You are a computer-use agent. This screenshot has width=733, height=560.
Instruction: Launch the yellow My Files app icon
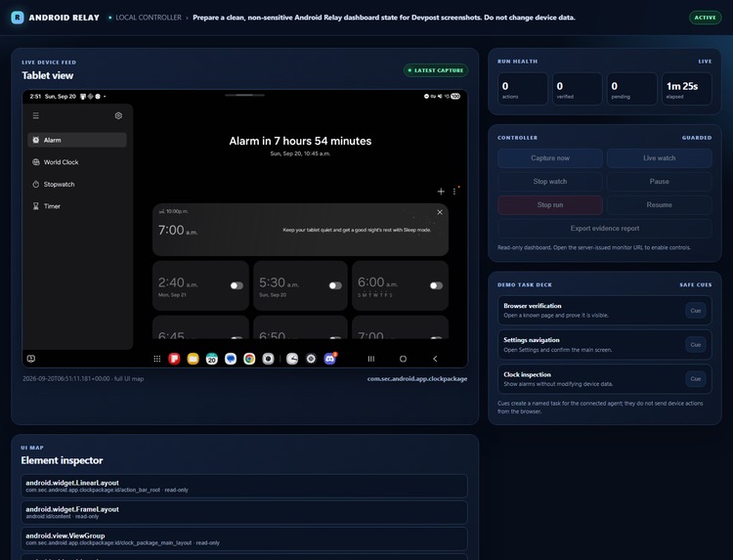pos(194,359)
